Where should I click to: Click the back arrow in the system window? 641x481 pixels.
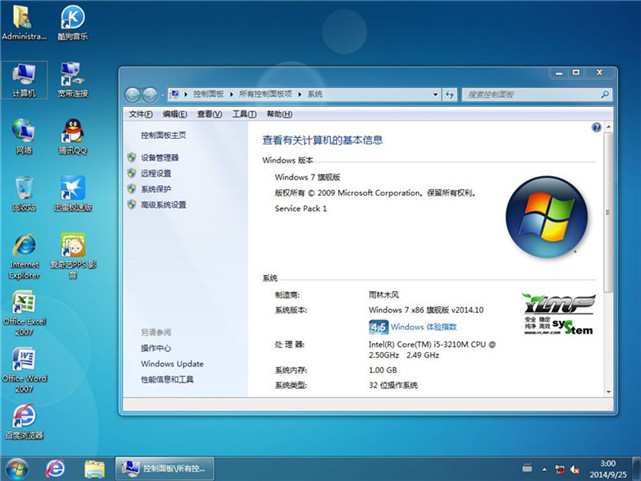[134, 94]
